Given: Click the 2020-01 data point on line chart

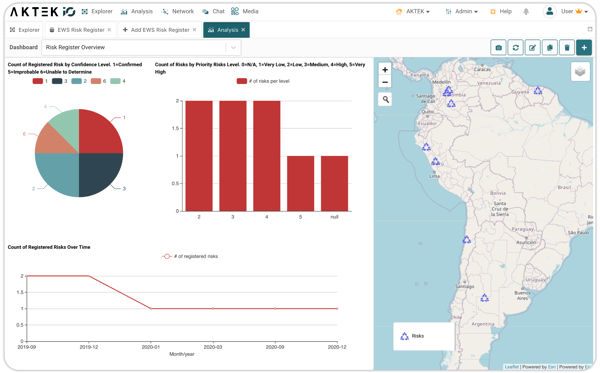Looking at the screenshot, I should [151, 308].
